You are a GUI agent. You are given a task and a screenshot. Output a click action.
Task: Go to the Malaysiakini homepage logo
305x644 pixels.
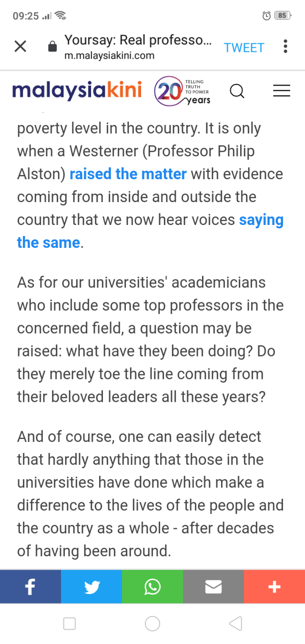tap(77, 90)
